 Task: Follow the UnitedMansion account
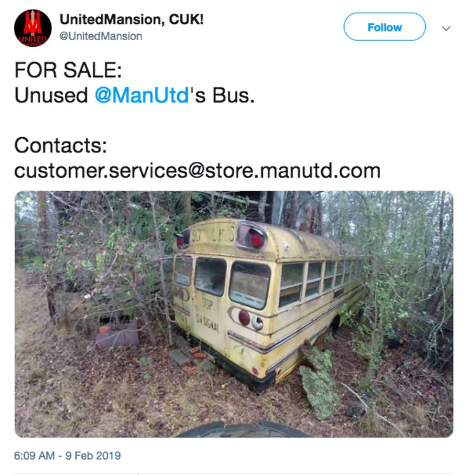[x=385, y=27]
